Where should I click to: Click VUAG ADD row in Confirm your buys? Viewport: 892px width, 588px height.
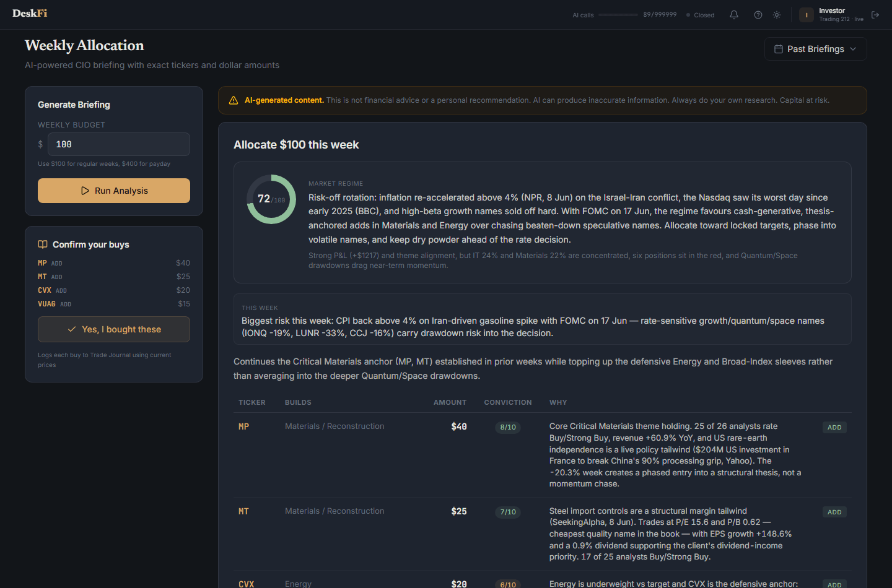[114, 304]
